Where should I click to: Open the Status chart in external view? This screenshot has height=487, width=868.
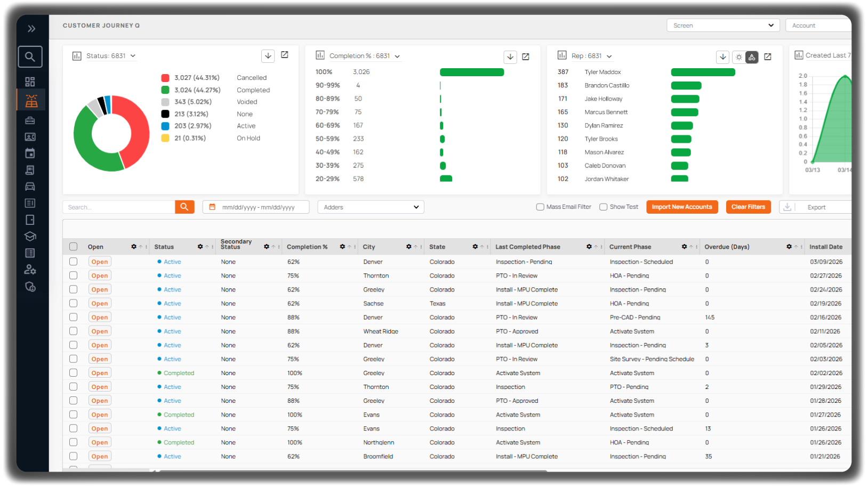coord(285,55)
